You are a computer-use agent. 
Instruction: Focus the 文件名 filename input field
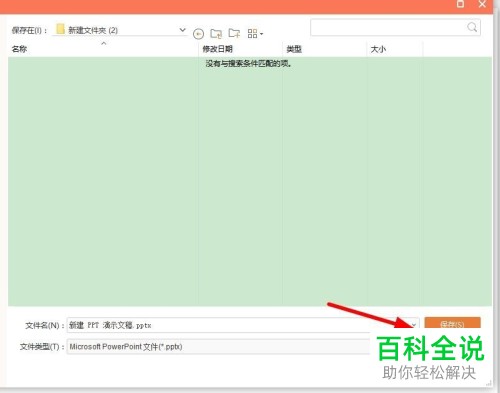click(x=243, y=325)
